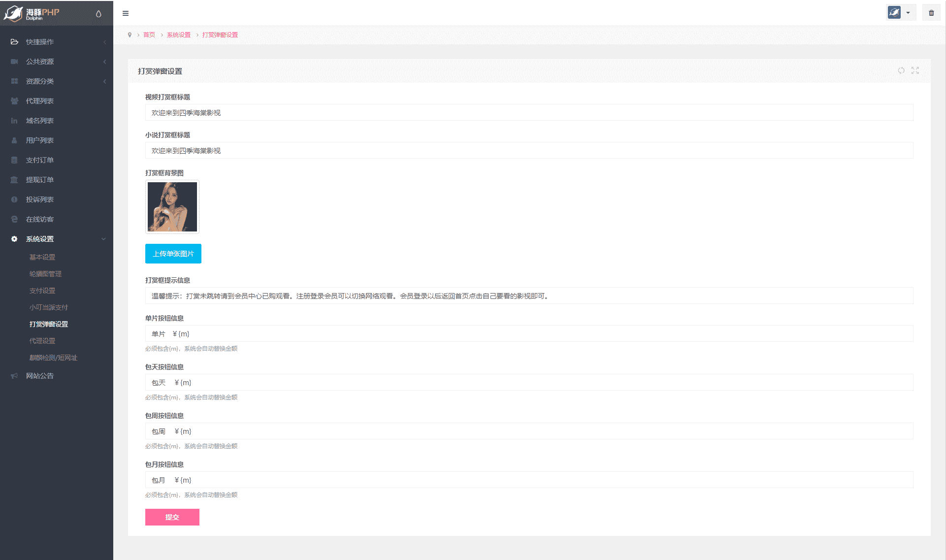The image size is (946, 560).
Task: Open the user avatar dropdown menu
Action: [900, 13]
